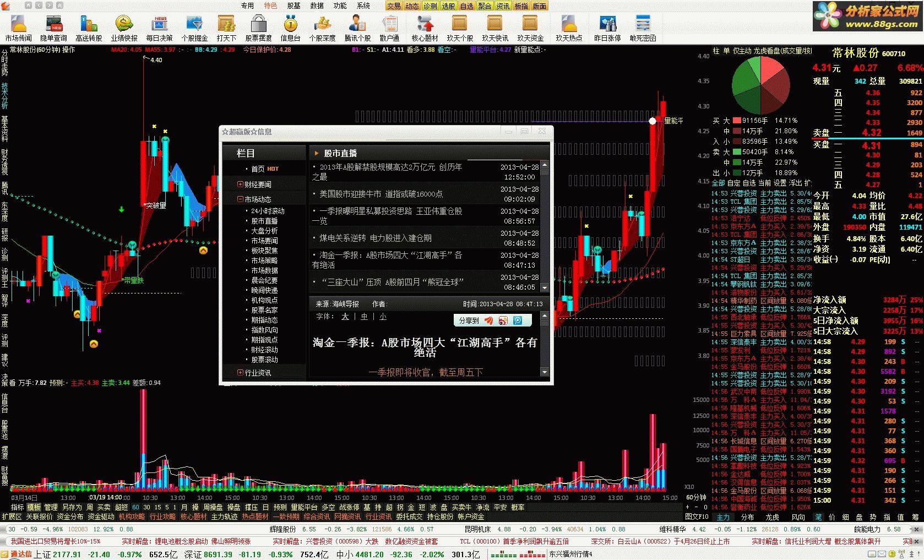The image size is (924, 560).
Task: Open 数据 menu
Action: point(317,6)
